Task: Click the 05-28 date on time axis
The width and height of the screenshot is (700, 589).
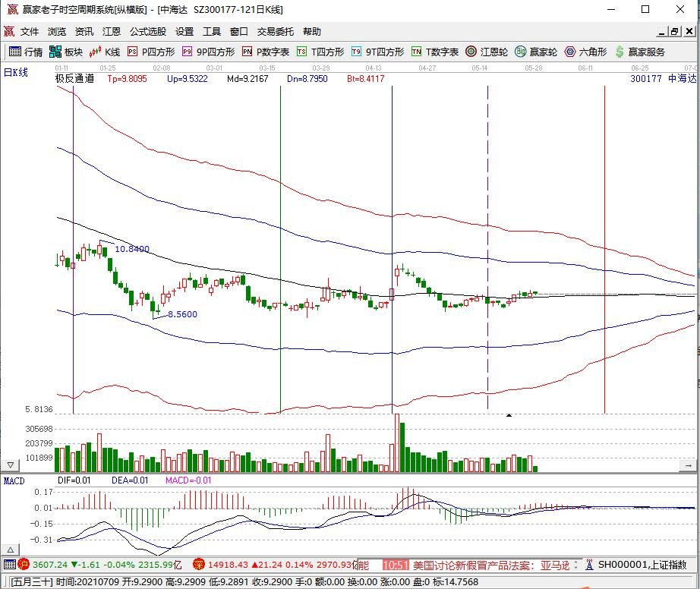Action: coord(533,68)
